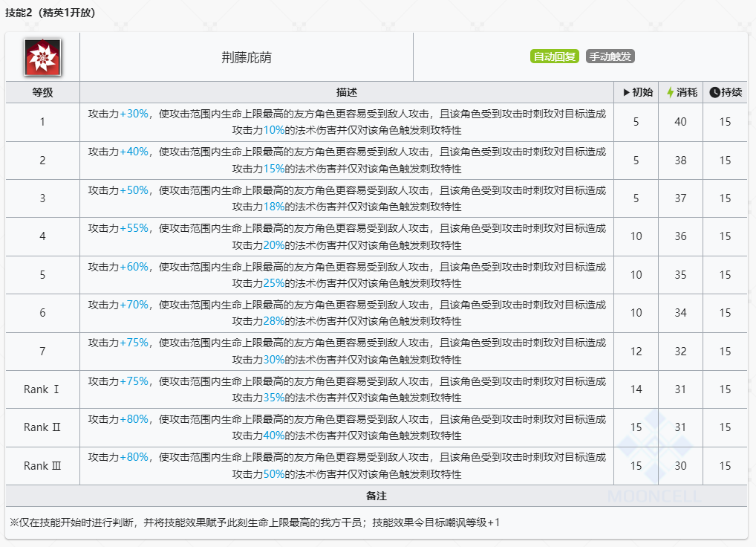The height and width of the screenshot is (547, 756).
Task: Click the blue +30% value in level 1
Action: point(134,114)
